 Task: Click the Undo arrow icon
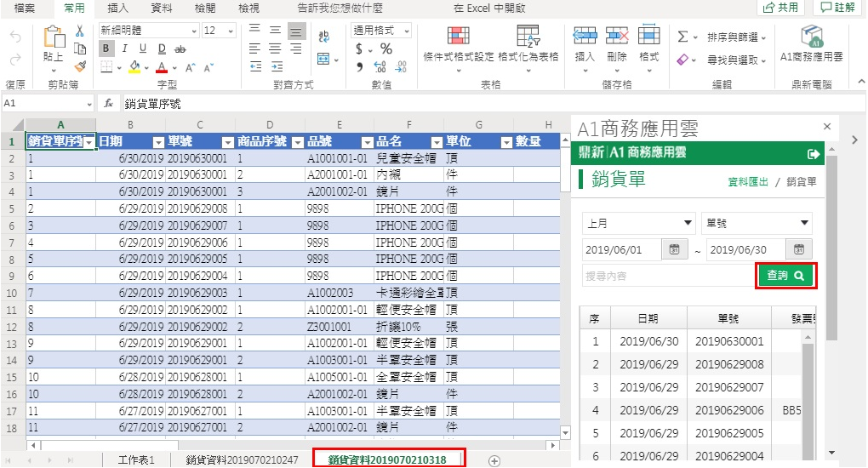point(15,37)
